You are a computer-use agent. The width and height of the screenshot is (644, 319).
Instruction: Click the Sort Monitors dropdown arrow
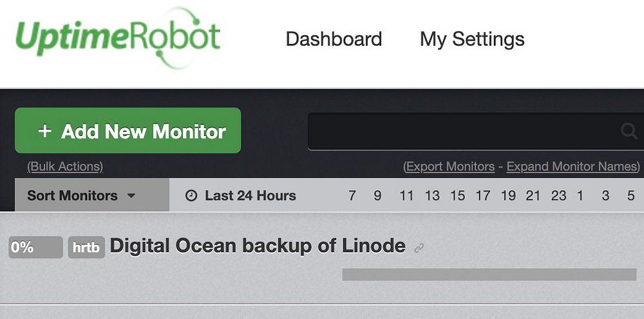[x=131, y=196]
